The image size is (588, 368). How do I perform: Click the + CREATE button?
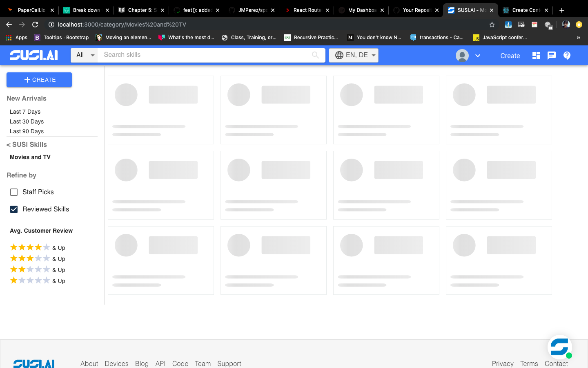(x=39, y=80)
